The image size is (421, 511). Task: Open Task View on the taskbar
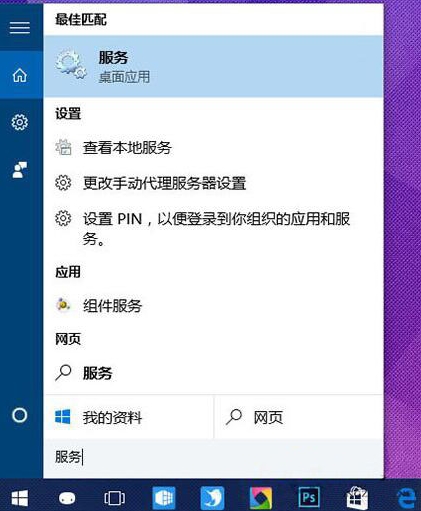click(115, 498)
